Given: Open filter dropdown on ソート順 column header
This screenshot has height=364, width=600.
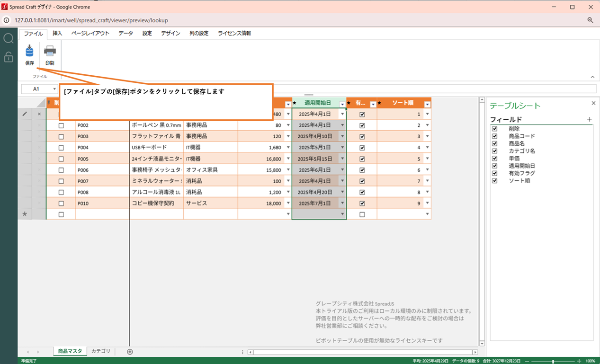Looking at the screenshot, I should coord(427,105).
